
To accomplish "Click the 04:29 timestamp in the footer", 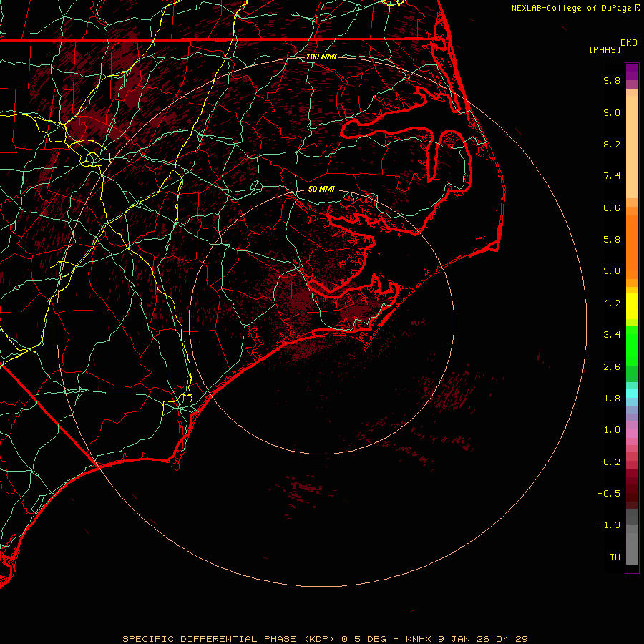I will (x=512, y=639).
